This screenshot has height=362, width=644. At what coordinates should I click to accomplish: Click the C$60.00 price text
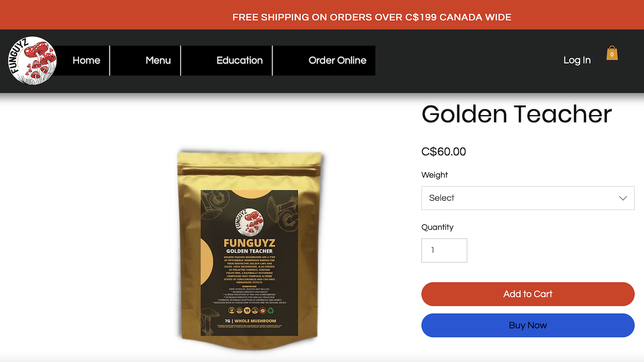pyautogui.click(x=444, y=151)
